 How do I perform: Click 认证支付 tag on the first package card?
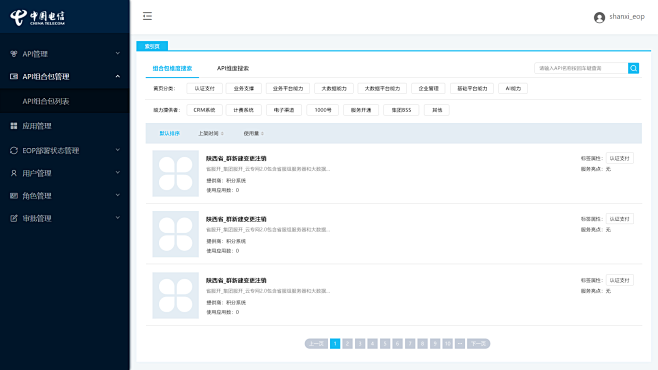tap(619, 158)
